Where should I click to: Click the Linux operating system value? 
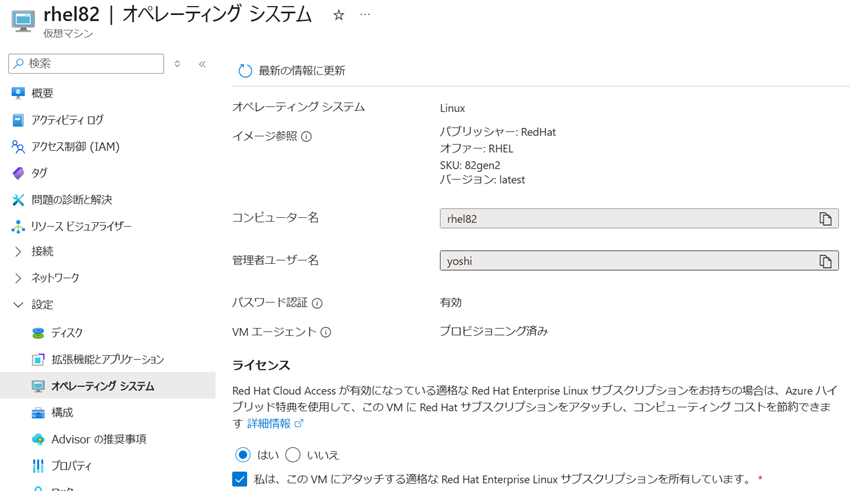click(x=453, y=108)
